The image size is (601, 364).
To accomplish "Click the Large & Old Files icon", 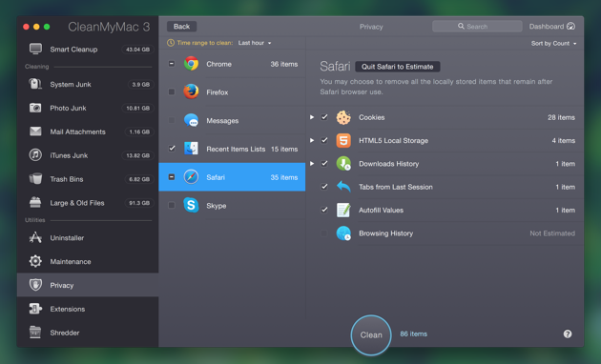I will (x=35, y=202).
